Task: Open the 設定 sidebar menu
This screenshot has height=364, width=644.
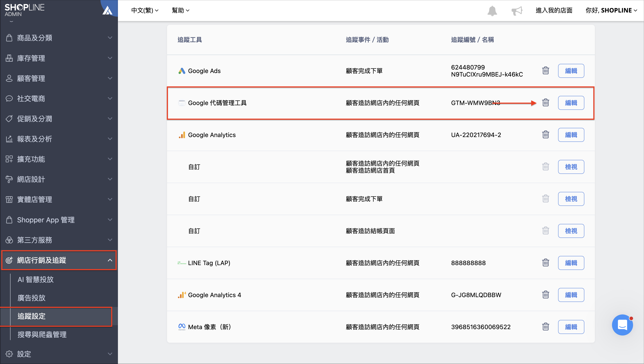Action: pos(59,354)
